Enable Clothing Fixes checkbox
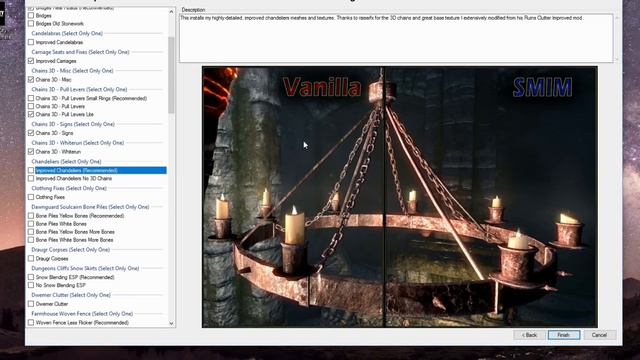Image resolution: width=640 pixels, height=360 pixels. (x=31, y=197)
